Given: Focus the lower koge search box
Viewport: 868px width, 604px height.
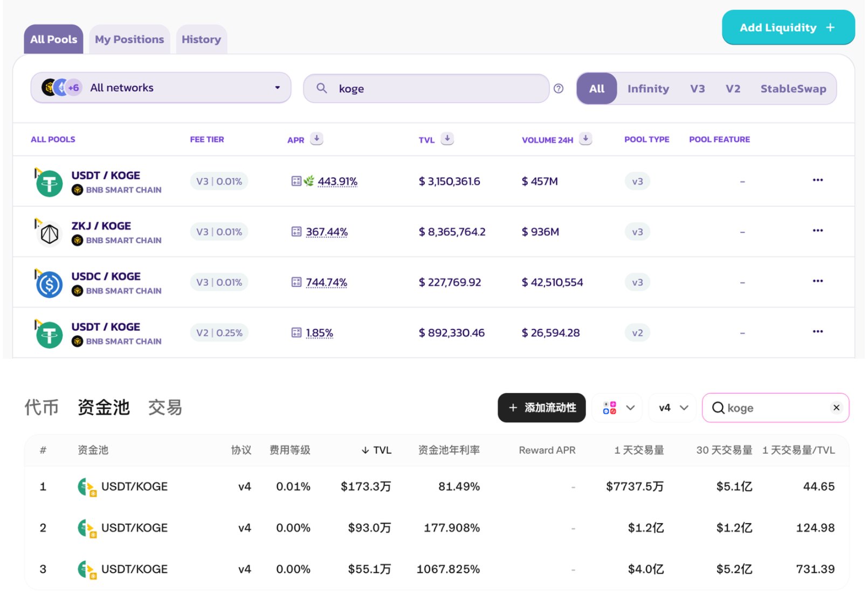Looking at the screenshot, I should point(775,408).
